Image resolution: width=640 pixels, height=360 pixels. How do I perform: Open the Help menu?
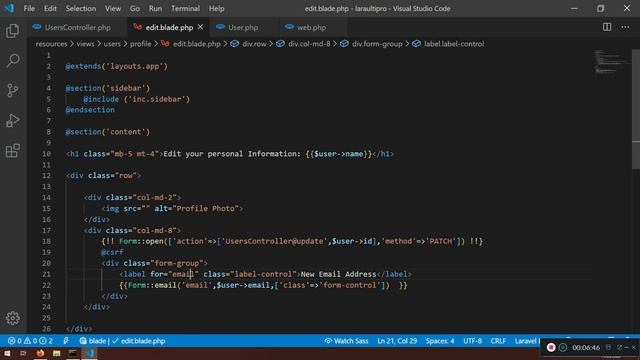[x=217, y=9]
